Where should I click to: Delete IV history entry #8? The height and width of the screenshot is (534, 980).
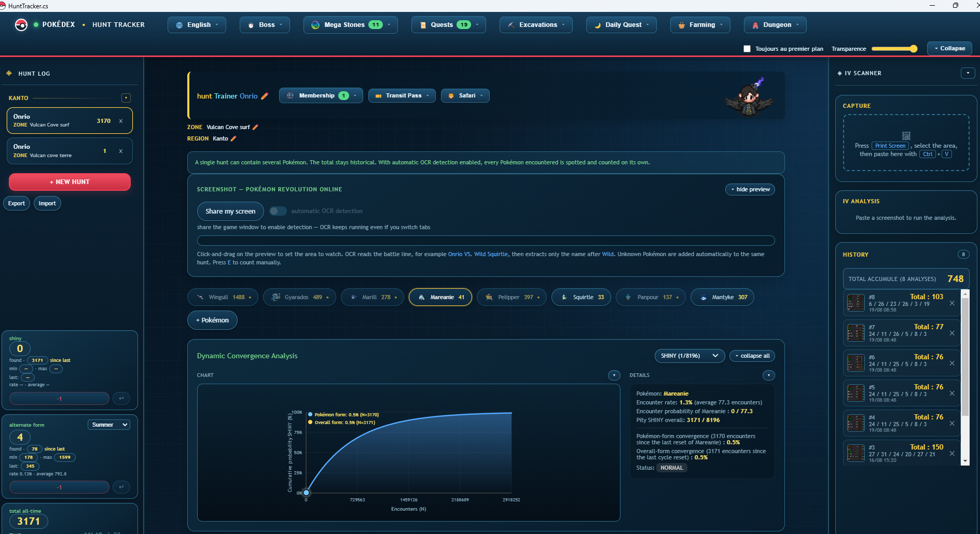(952, 303)
